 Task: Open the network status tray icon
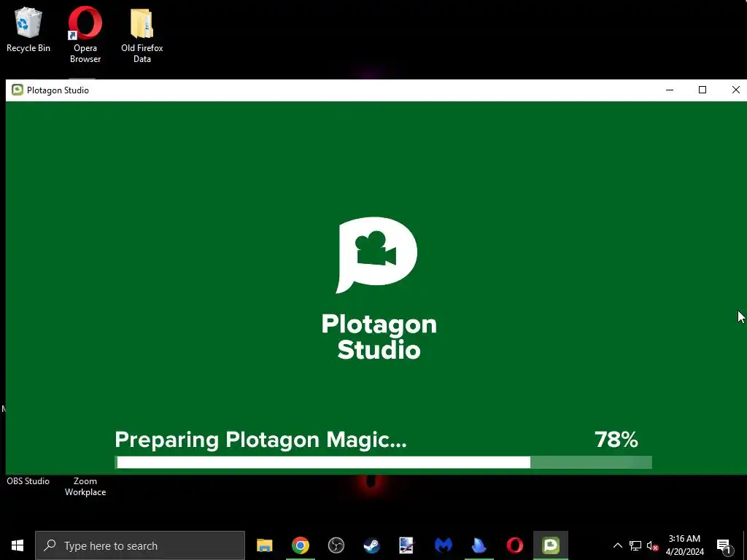pos(635,545)
